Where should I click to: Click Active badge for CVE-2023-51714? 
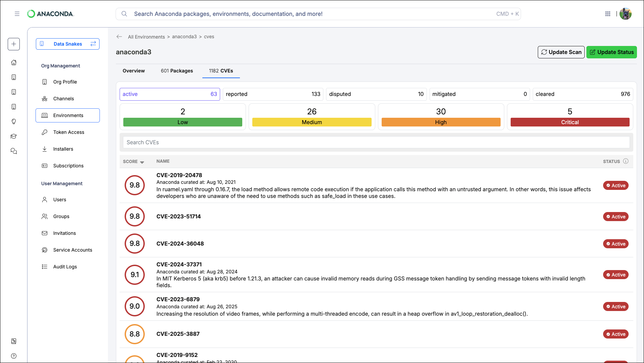click(x=616, y=217)
